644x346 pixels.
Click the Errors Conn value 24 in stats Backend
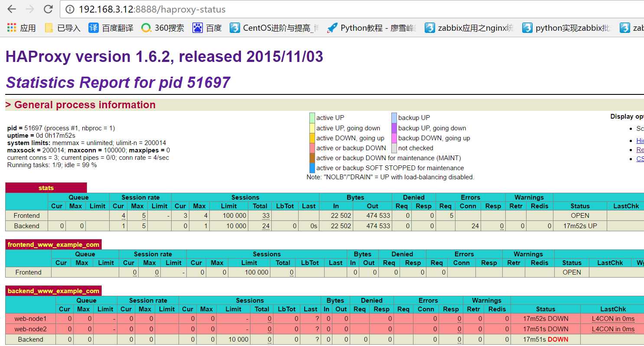coord(475,226)
